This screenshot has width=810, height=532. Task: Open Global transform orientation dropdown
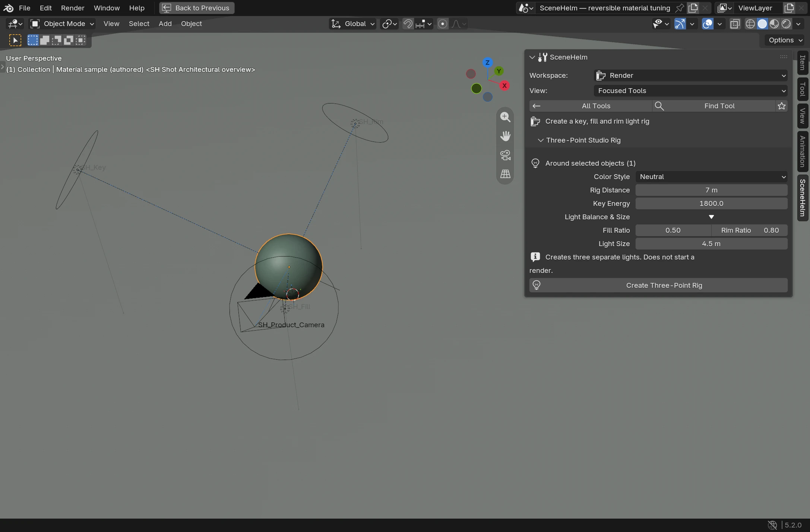(352, 24)
